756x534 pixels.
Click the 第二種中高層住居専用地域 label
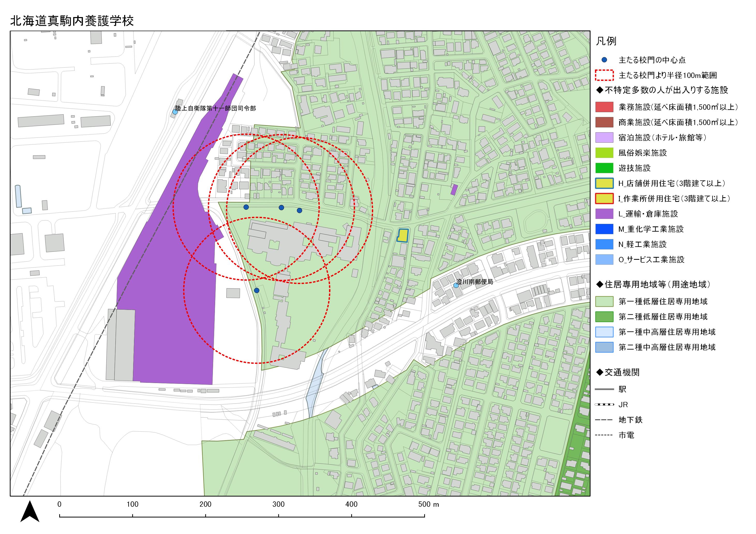pos(667,347)
